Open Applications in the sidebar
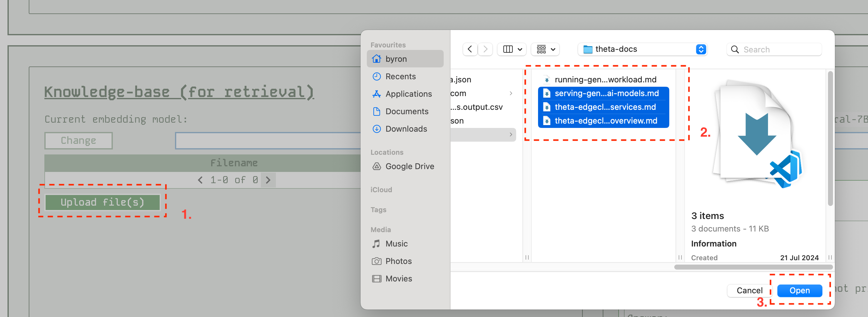 (x=408, y=94)
